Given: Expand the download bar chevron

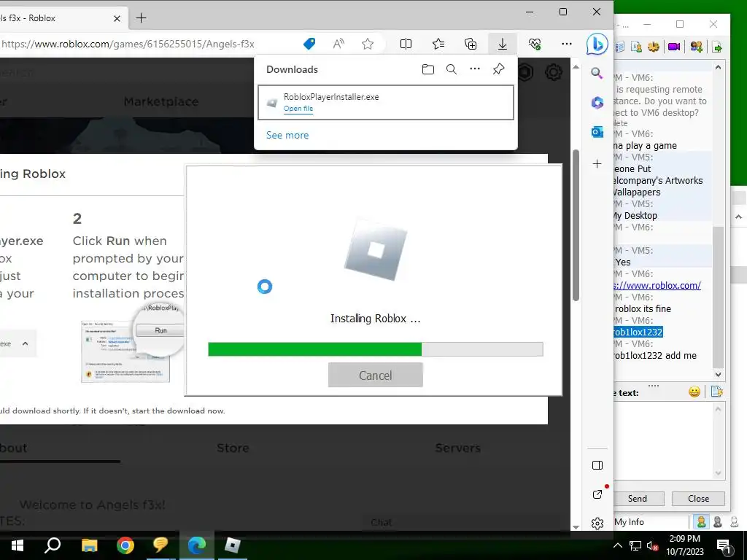Looking at the screenshot, I should point(26,343).
